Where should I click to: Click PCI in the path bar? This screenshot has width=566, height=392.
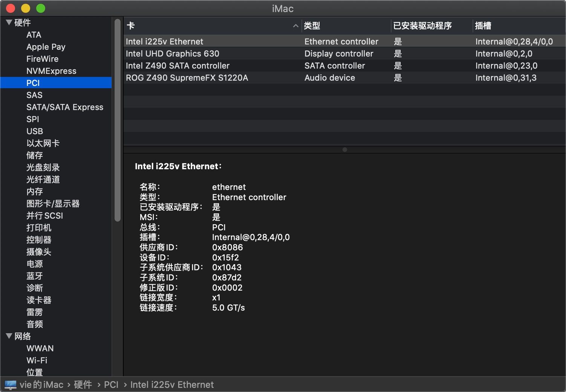111,385
